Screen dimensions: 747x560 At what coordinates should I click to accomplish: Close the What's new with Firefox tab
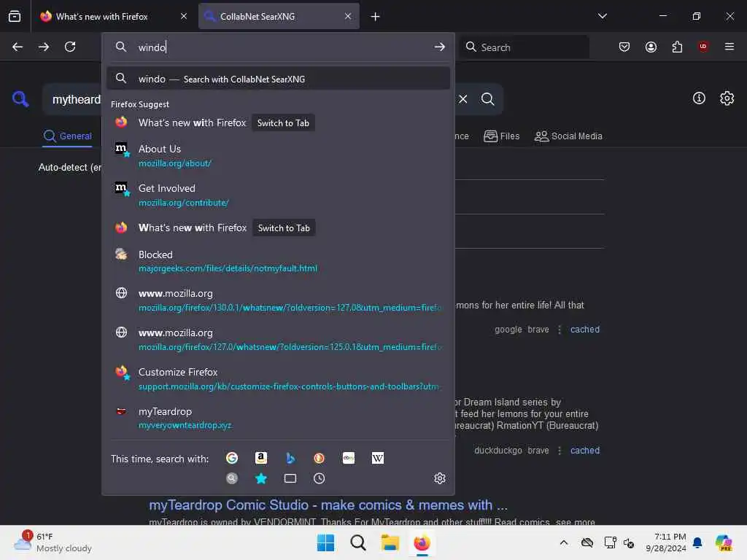(x=184, y=16)
